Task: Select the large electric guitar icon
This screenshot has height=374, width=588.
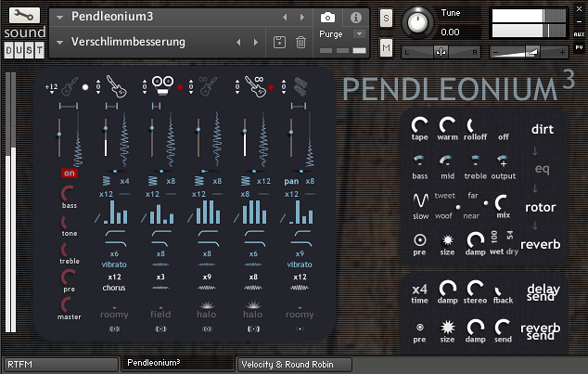Action: click(x=117, y=86)
